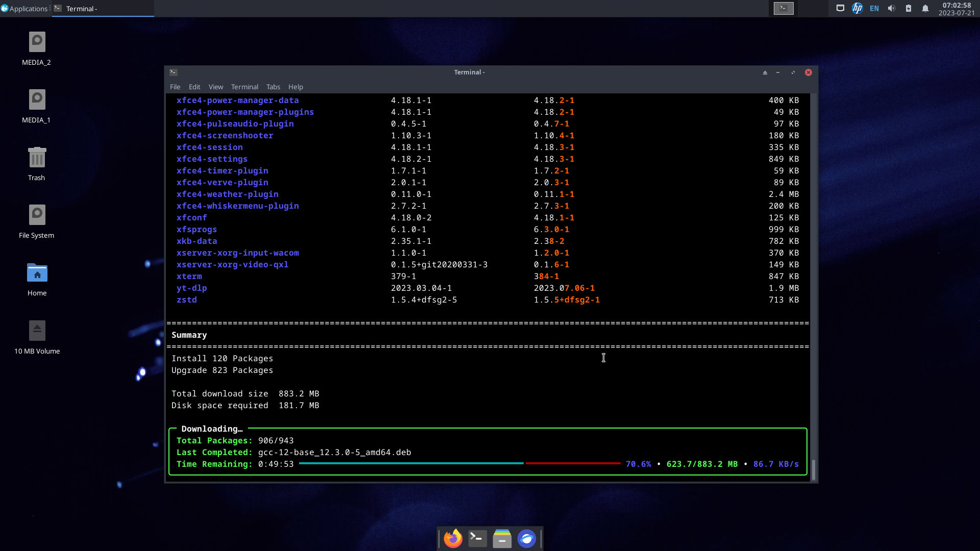The height and width of the screenshot is (551, 980).
Task: Click xfce4-verve-plugin package name
Action: click(x=223, y=183)
